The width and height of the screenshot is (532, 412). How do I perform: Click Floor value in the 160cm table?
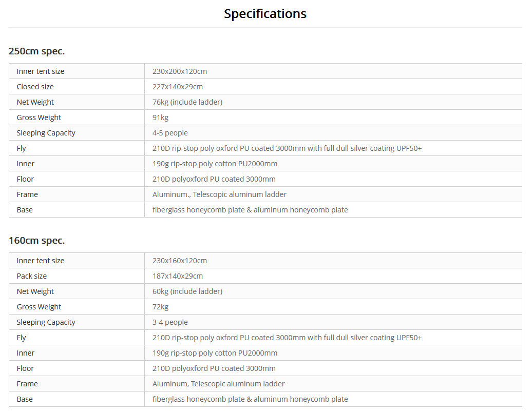tap(214, 368)
